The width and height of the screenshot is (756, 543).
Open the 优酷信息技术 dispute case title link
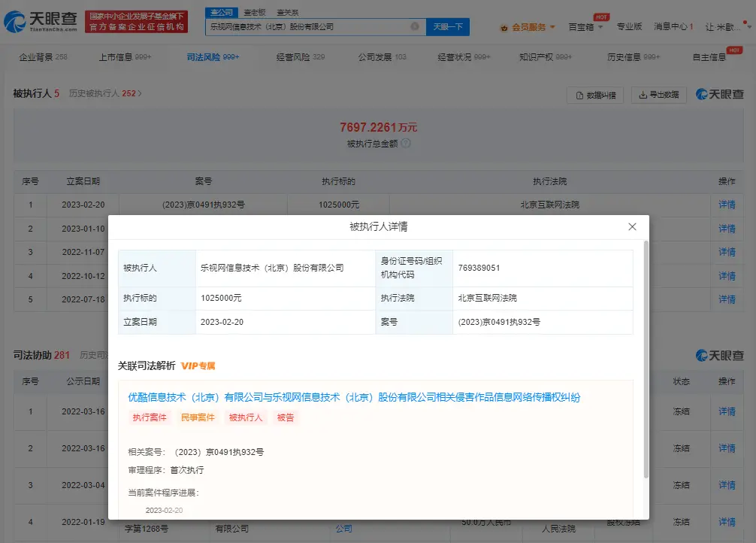[x=354, y=397]
